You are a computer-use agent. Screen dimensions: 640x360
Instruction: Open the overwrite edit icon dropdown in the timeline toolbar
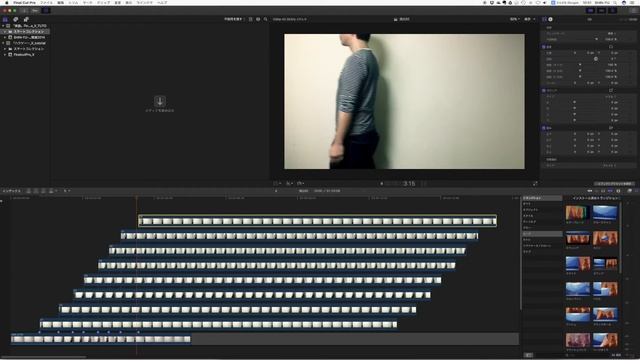tap(53, 191)
